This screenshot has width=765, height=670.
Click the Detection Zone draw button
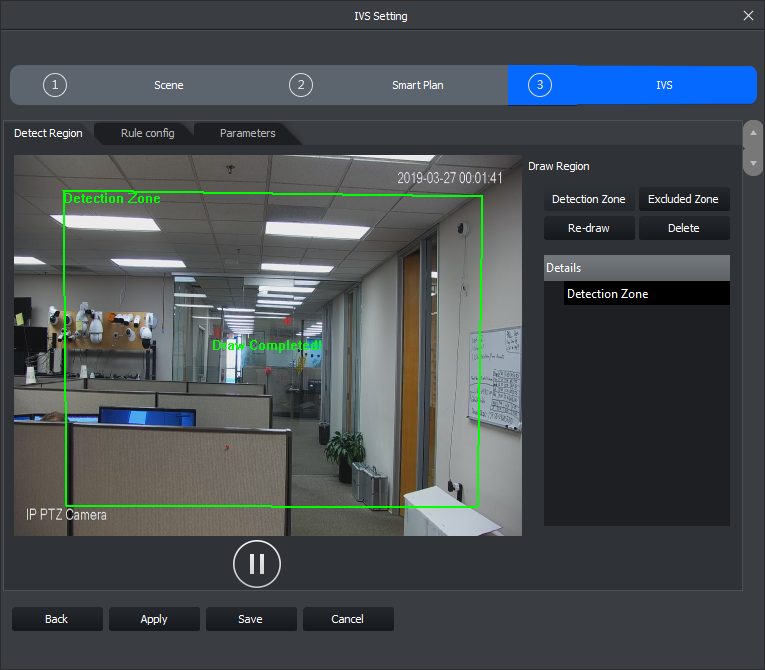(x=588, y=199)
